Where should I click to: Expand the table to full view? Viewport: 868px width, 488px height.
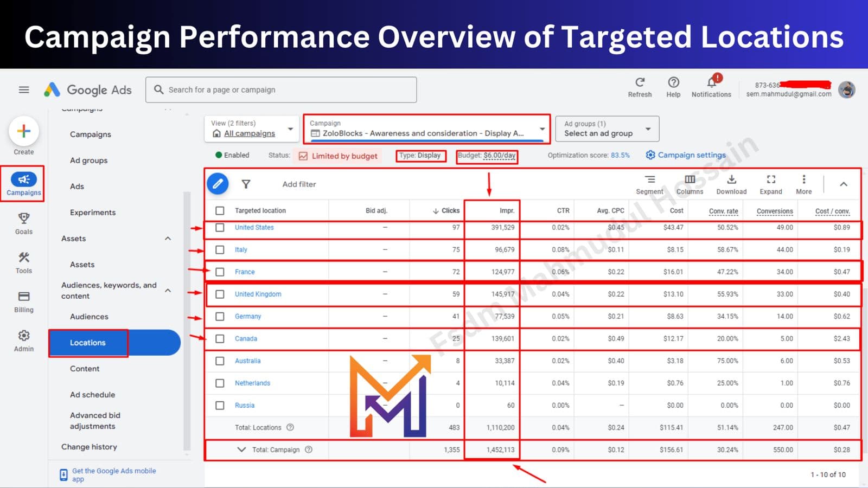771,184
